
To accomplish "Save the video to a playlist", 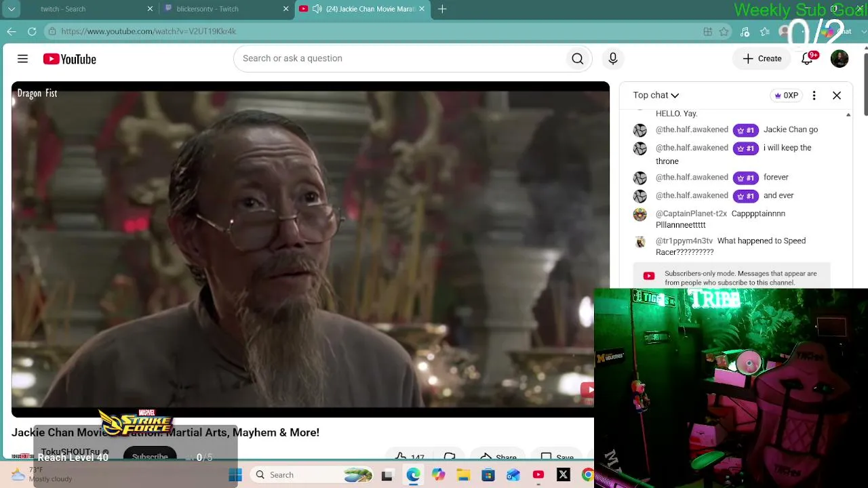I will tap(557, 458).
